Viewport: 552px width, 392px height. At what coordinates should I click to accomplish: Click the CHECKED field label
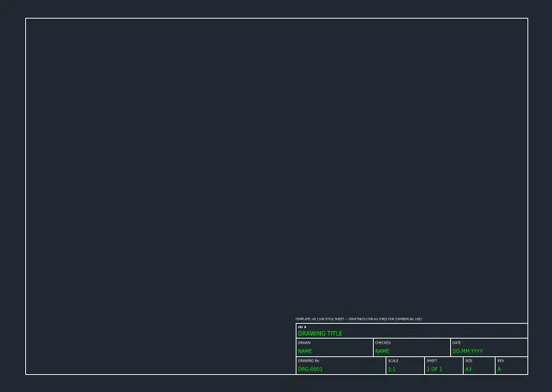pos(383,343)
